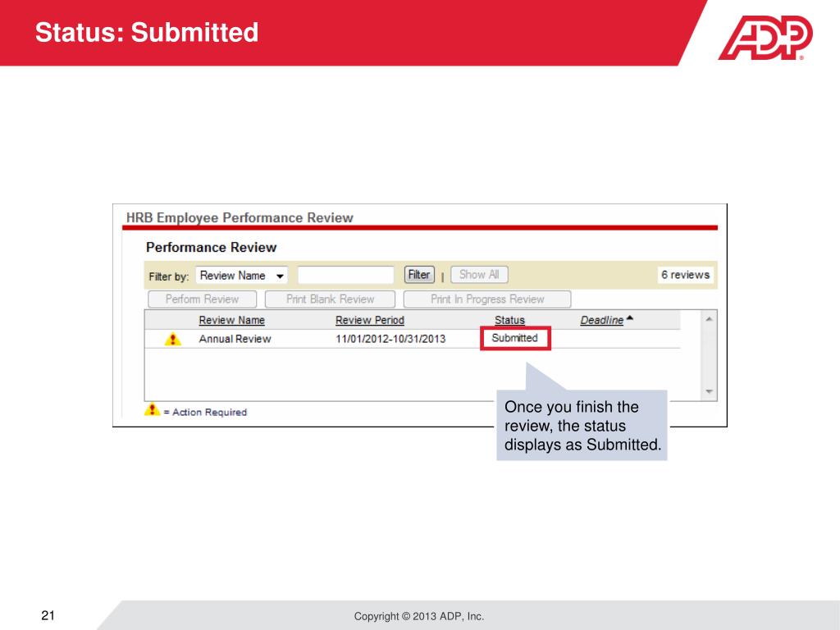Sort by the Deadline column header
This screenshot has height=630, width=840.
[601, 321]
